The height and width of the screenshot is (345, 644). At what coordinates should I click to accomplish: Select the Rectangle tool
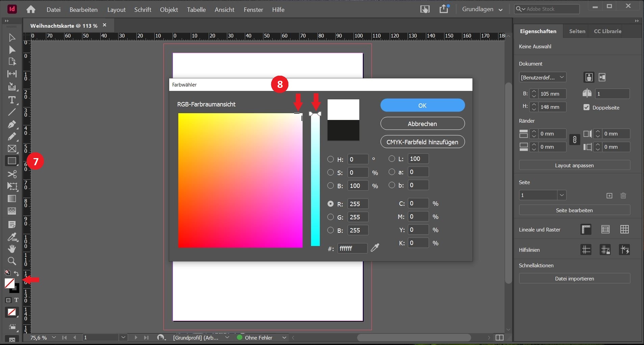[12, 161]
